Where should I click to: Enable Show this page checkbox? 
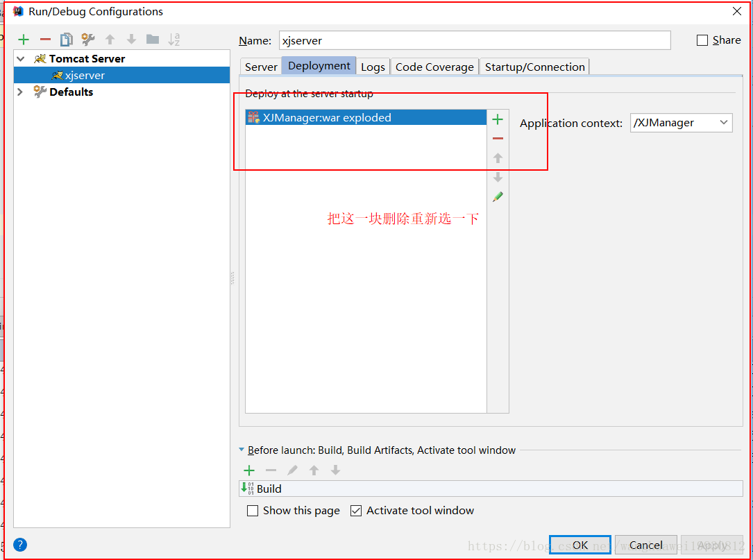coord(253,511)
